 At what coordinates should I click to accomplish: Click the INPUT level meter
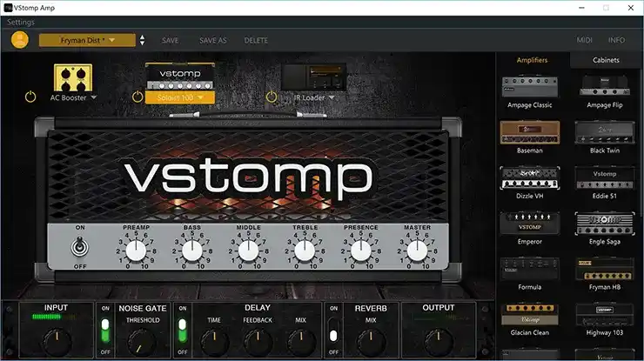coord(53,317)
